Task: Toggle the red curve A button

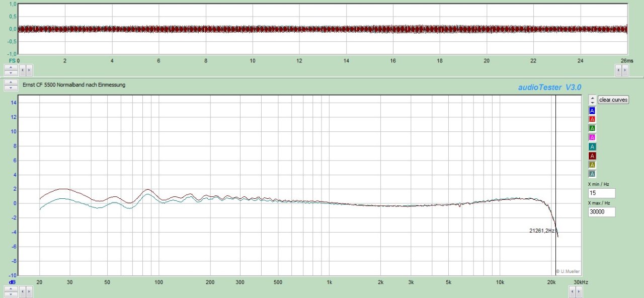Action: (x=592, y=119)
